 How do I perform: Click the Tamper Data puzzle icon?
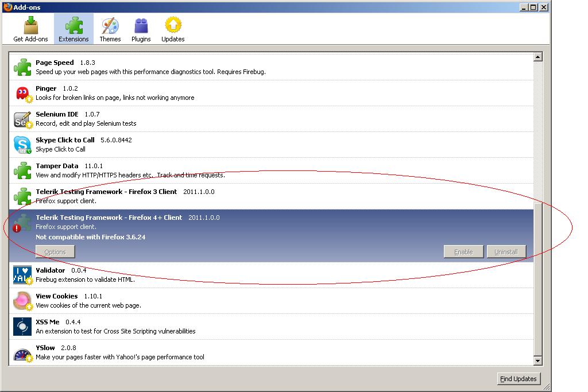pyautogui.click(x=22, y=170)
